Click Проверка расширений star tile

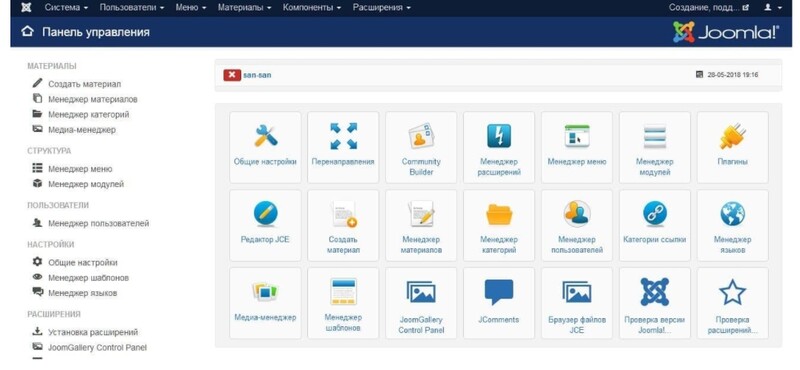[x=733, y=303]
